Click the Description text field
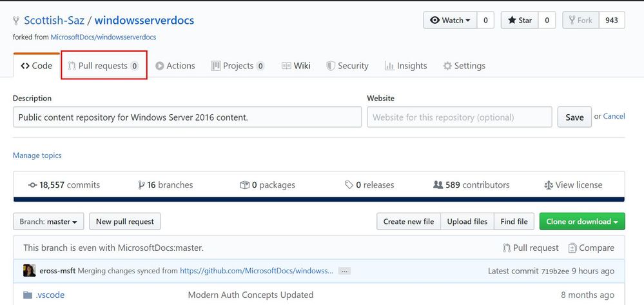This screenshot has width=644, height=305. click(x=188, y=117)
